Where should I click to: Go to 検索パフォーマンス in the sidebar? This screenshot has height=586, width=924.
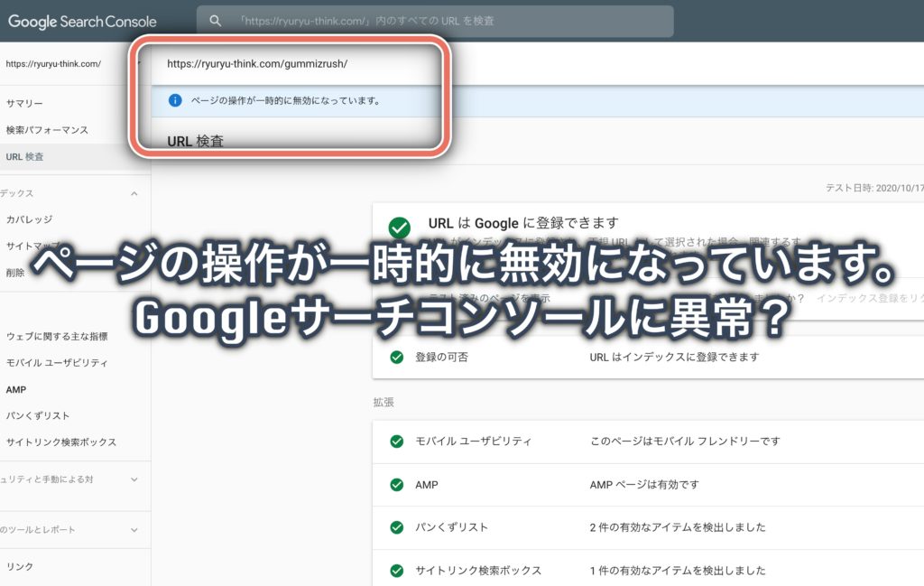click(47, 130)
